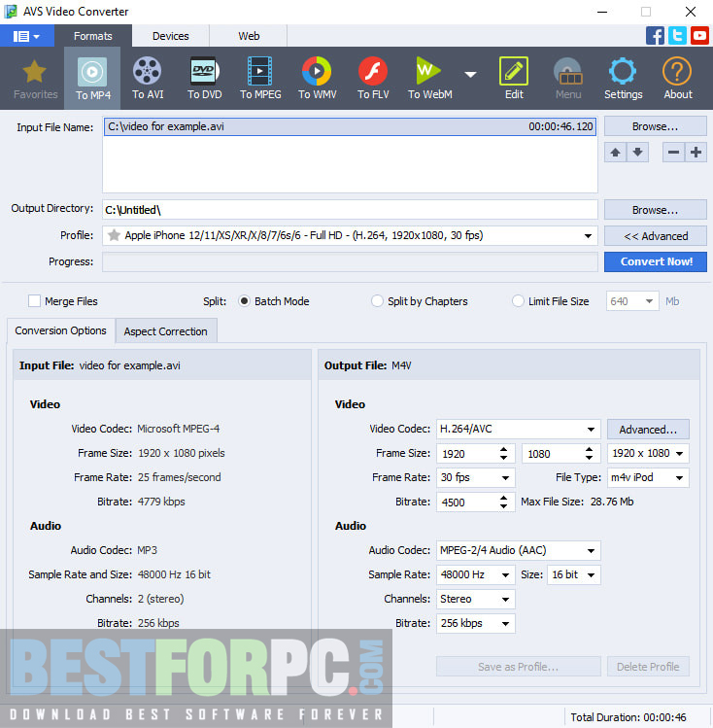The width and height of the screenshot is (713, 728).
Task: Expand more formats arrow after To WebM
Action: click(470, 74)
